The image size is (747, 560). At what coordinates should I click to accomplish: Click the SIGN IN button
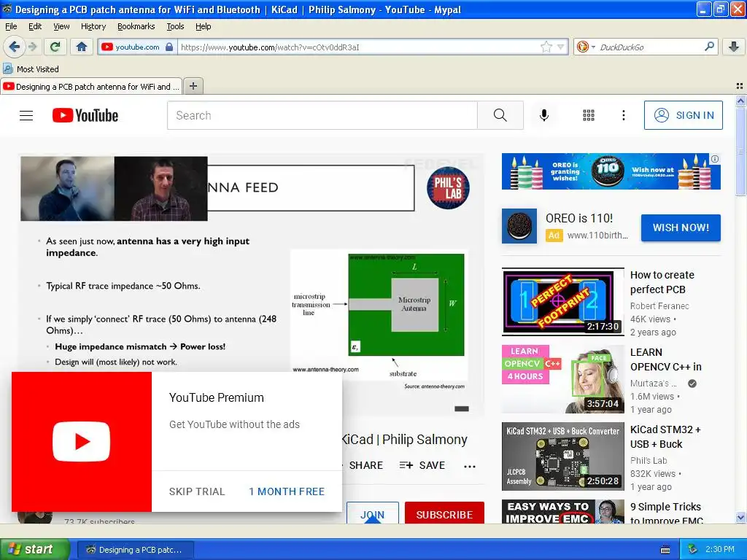[x=683, y=115]
